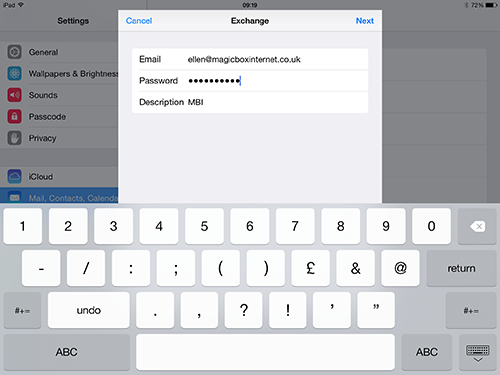Tap the Passcode lock icon

pos(14,116)
